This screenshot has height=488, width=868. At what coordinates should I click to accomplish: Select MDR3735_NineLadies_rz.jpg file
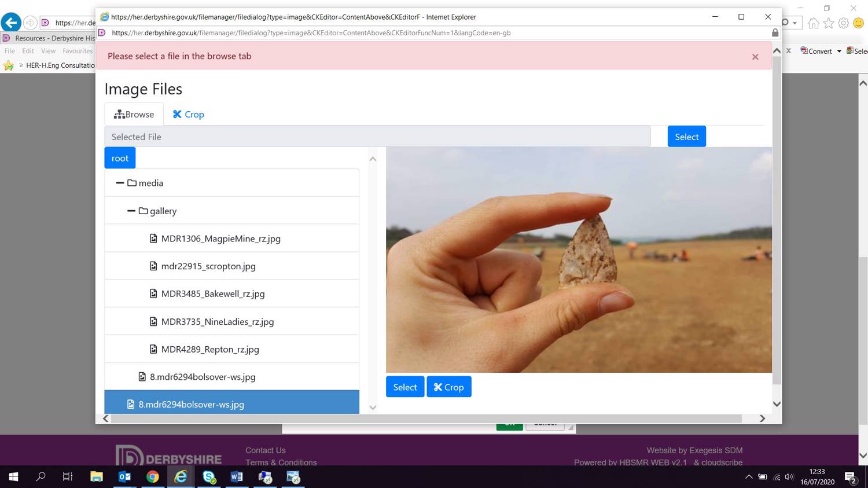(x=217, y=322)
